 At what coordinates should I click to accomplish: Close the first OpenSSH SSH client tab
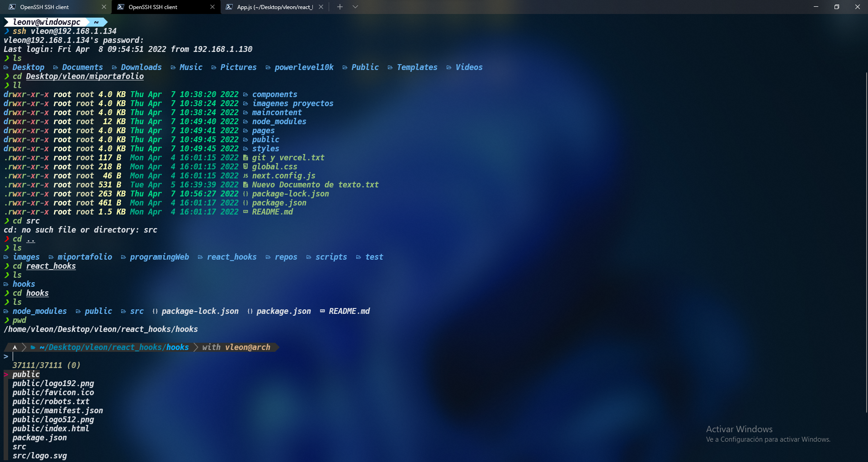click(x=104, y=7)
